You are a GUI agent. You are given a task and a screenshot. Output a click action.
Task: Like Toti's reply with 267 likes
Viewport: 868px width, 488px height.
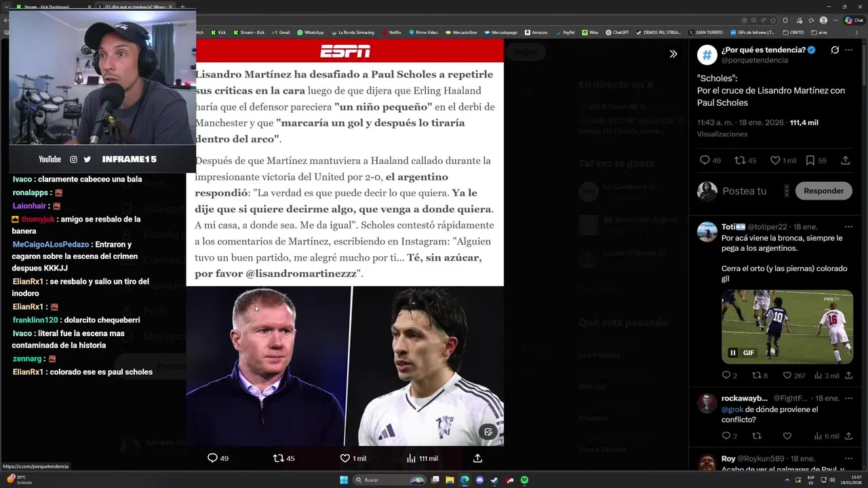[x=787, y=375]
